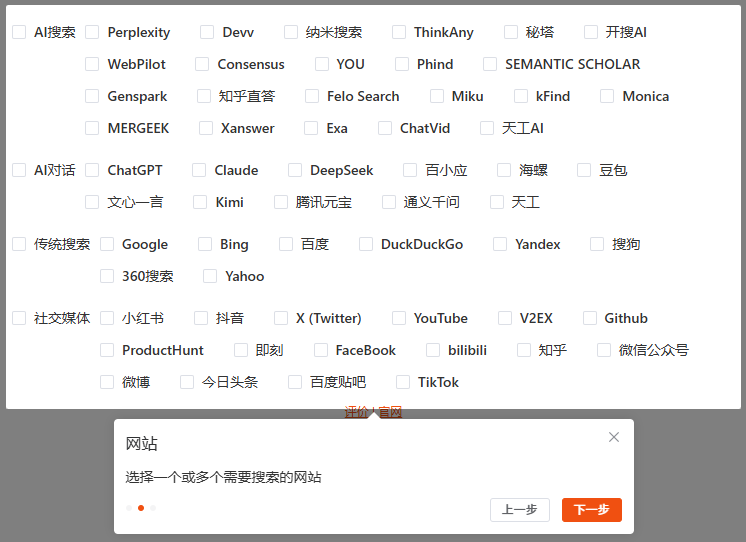
Task: Check the X (Twitter) option
Action: [281, 318]
